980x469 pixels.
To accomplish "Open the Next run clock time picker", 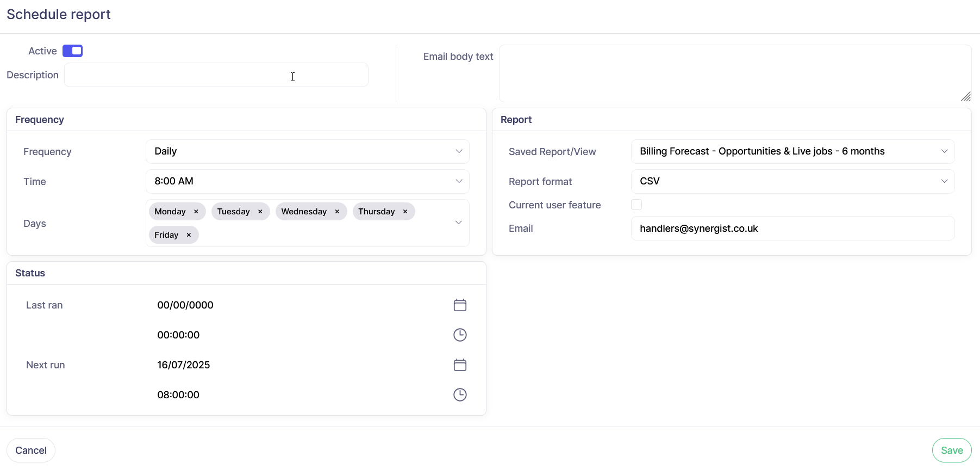I will pos(460,395).
